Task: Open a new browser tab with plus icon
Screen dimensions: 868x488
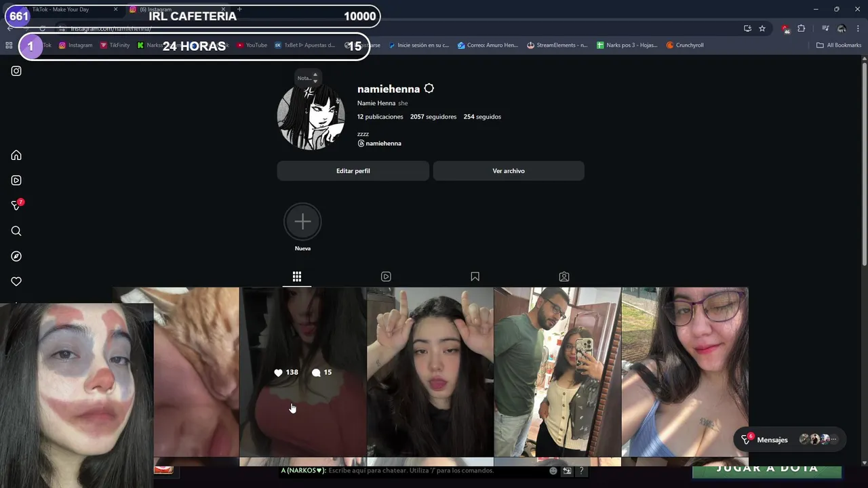Action: [239, 9]
